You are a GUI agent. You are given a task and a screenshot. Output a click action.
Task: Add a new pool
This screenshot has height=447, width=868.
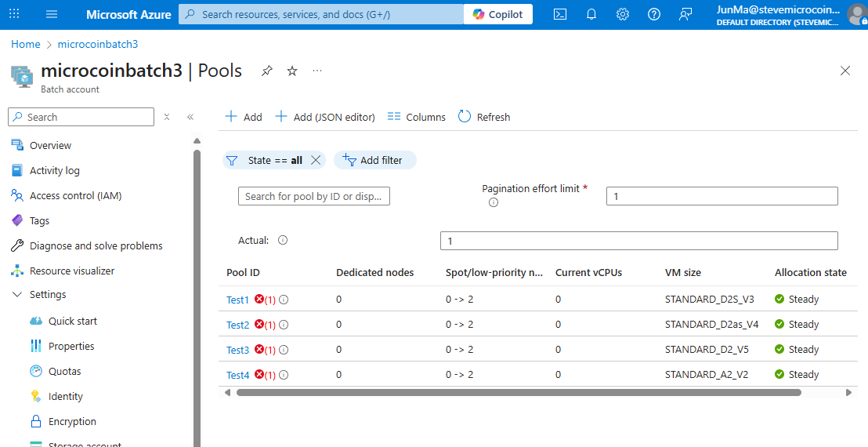click(x=244, y=117)
